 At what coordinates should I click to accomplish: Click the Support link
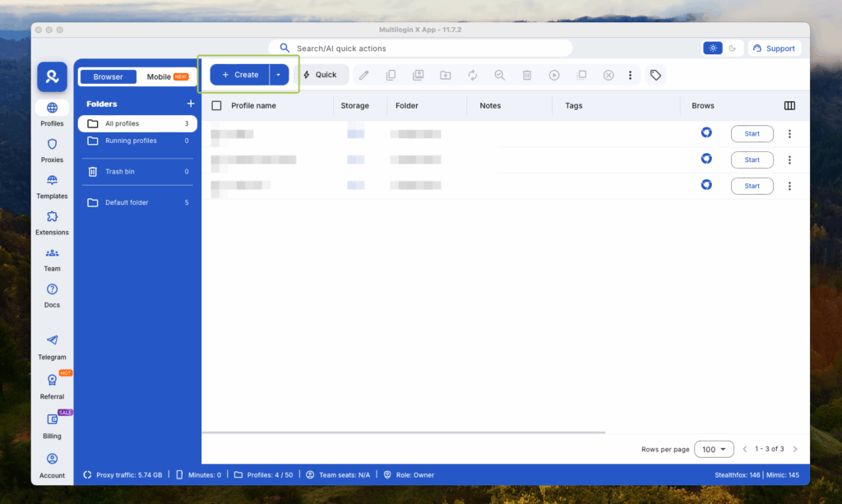(x=774, y=48)
